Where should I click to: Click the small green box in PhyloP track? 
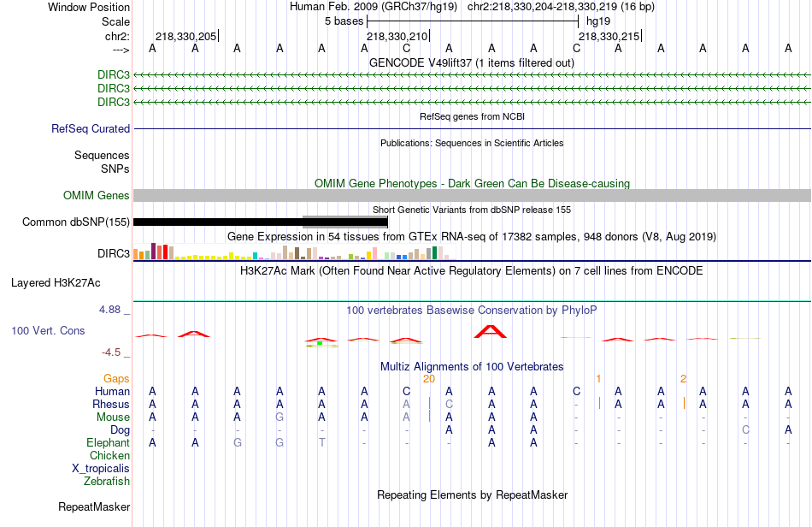(x=320, y=343)
